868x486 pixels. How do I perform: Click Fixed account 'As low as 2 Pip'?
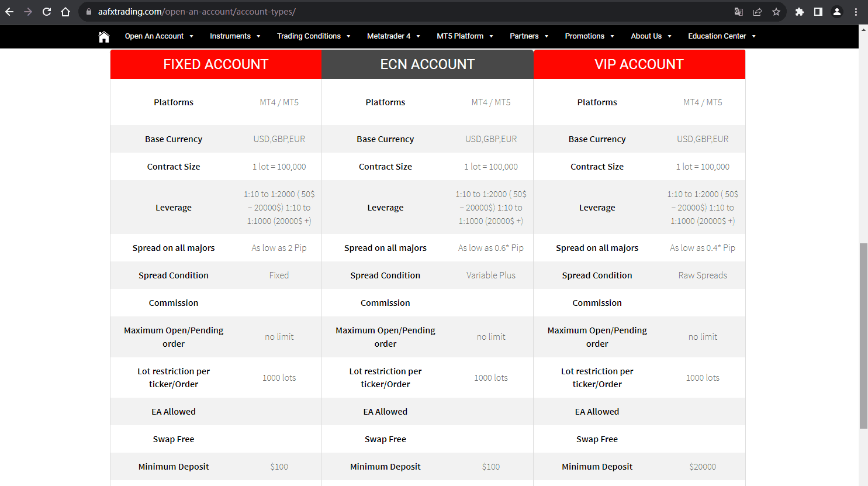coord(279,248)
